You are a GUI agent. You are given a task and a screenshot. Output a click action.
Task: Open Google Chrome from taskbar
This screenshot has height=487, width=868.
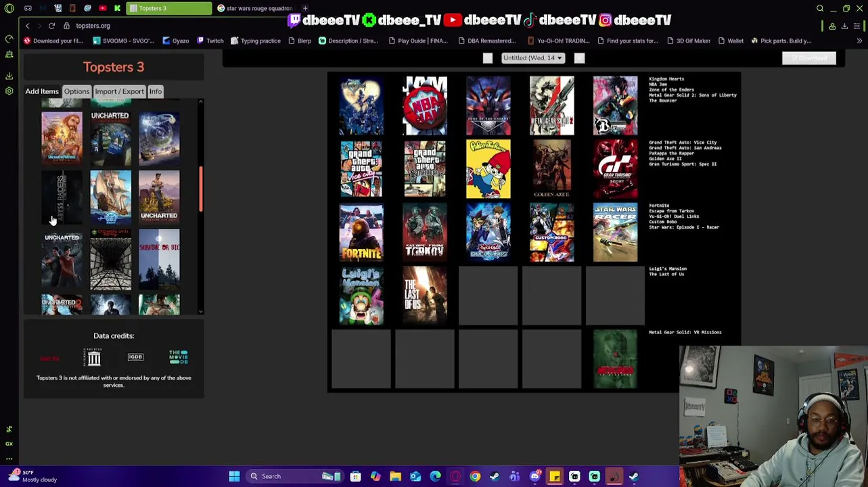[x=475, y=476]
